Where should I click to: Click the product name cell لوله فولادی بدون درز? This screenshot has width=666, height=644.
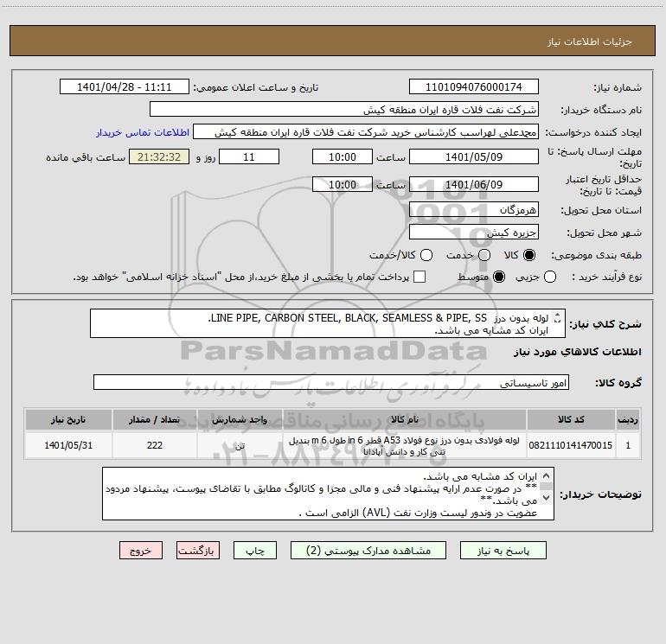coord(405,445)
